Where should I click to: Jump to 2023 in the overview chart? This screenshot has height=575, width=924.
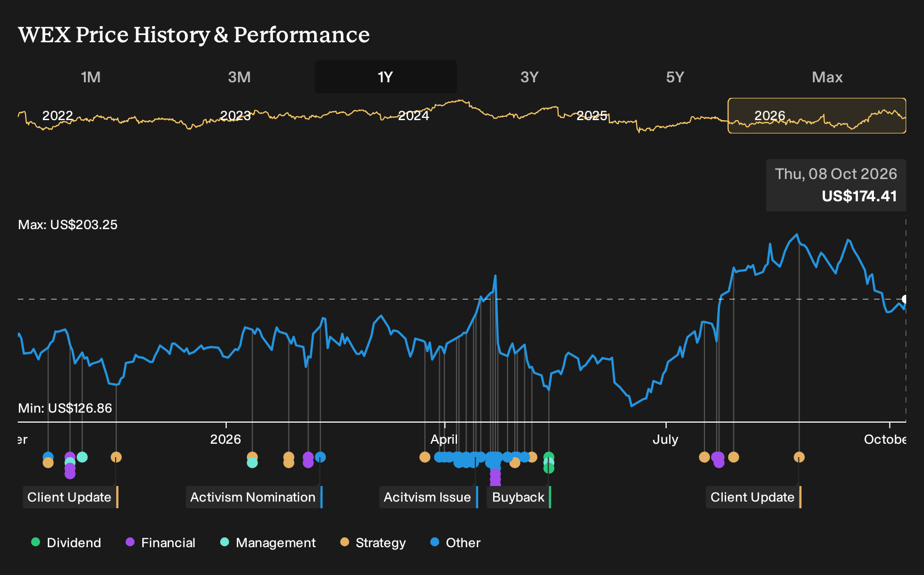[235, 116]
